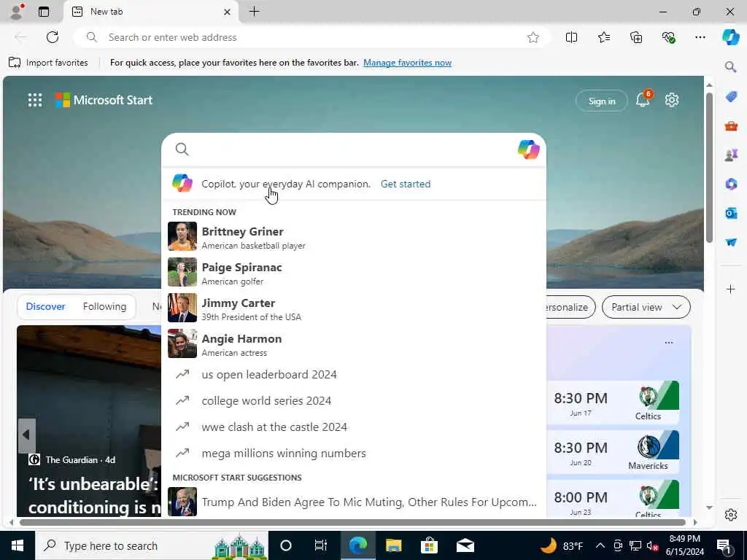Image resolution: width=747 pixels, height=560 pixels.
Task: Select trending result Jimmy Carter
Action: pyautogui.click(x=354, y=308)
